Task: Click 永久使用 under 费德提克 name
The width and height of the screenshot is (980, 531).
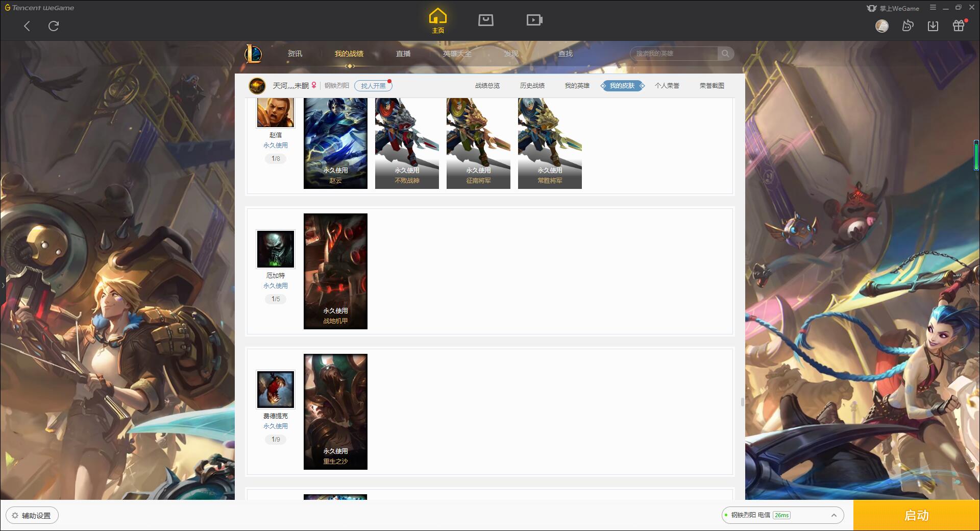Action: (x=276, y=426)
